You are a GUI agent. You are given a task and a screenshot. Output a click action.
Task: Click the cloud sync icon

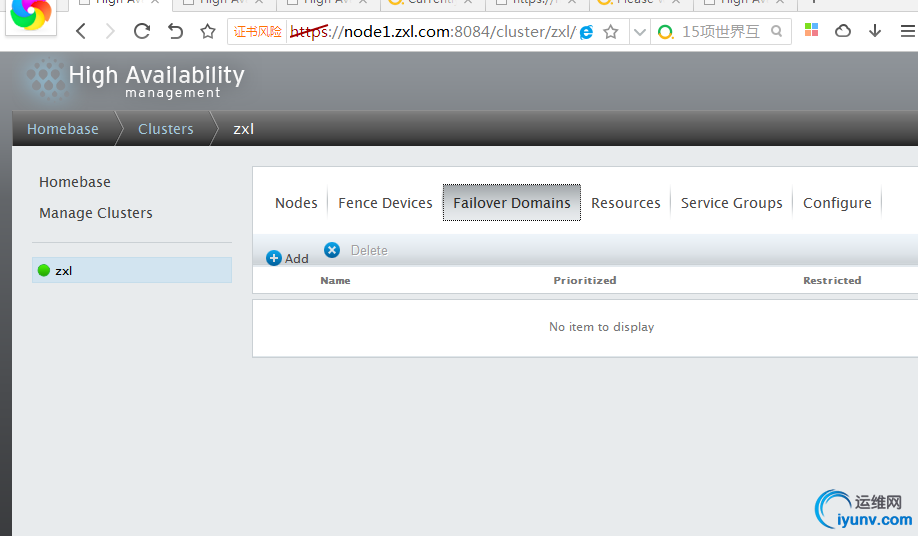pos(842,30)
